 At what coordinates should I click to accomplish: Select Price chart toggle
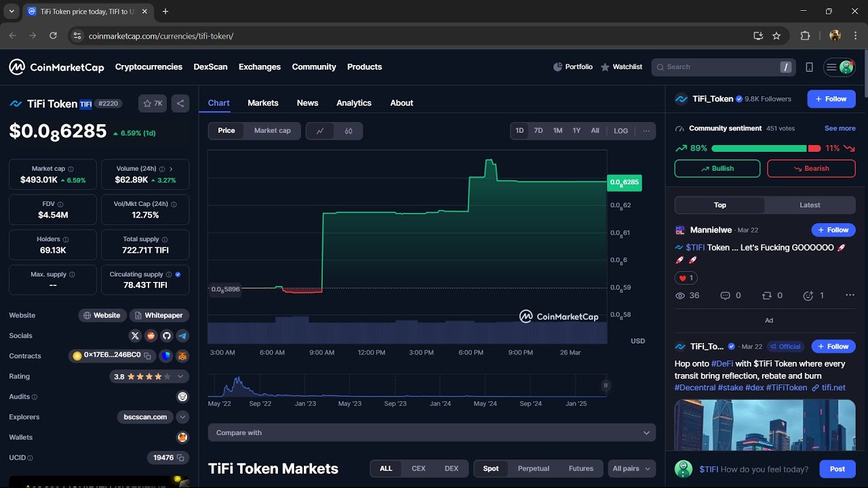point(226,131)
